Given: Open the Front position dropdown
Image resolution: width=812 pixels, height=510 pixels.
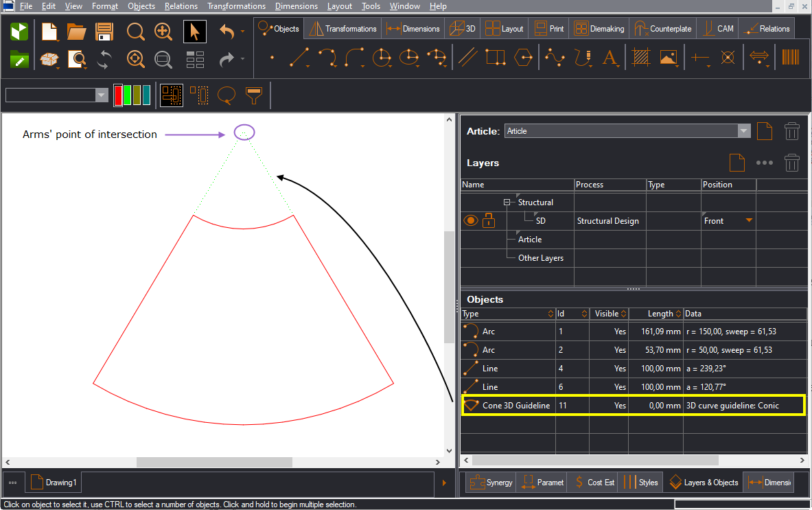Looking at the screenshot, I should pos(749,221).
